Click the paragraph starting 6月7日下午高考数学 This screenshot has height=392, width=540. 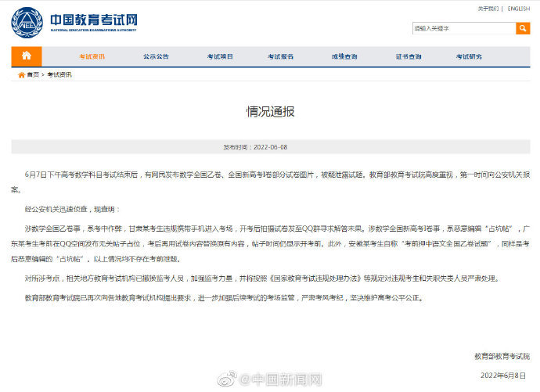pos(270,182)
